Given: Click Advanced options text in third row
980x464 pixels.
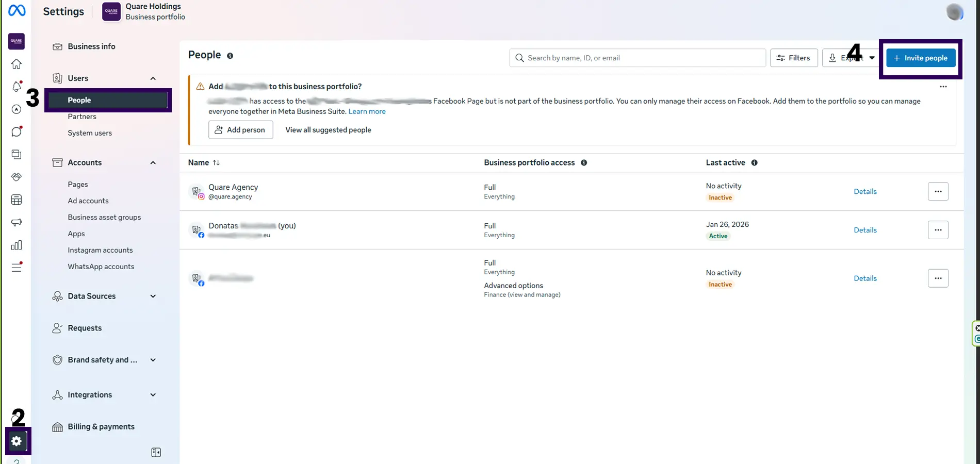Looking at the screenshot, I should 513,286.
